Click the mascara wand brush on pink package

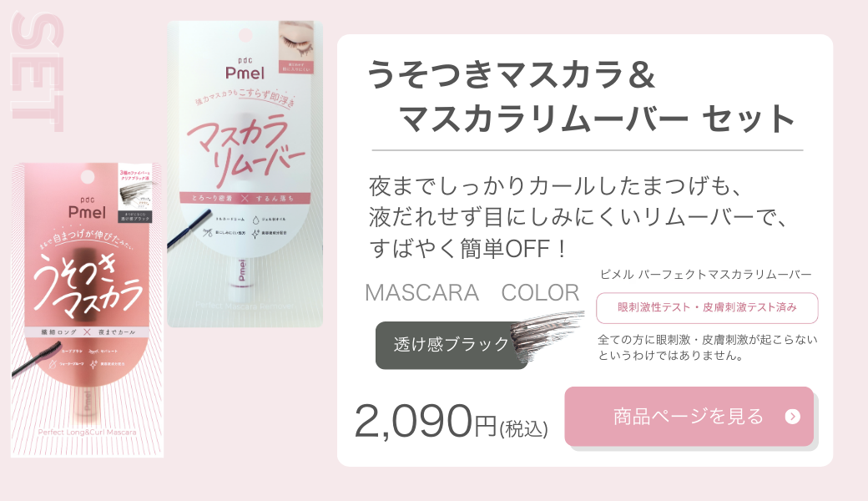37,359
